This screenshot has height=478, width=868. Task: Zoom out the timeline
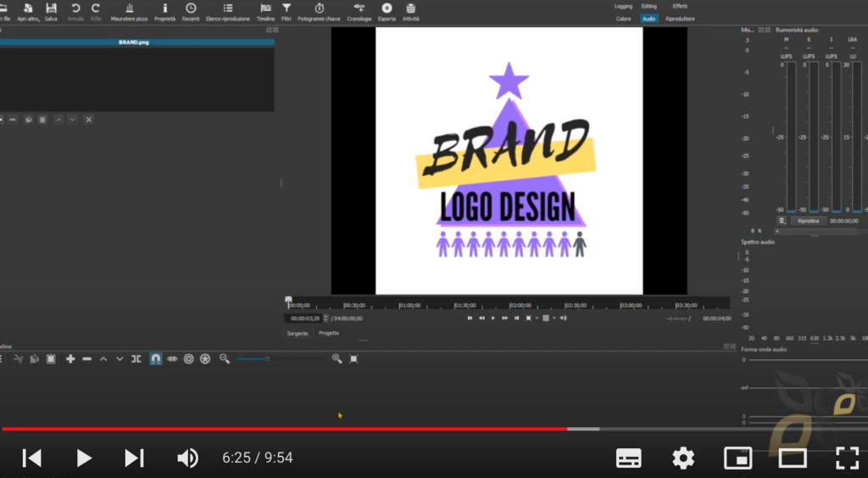pos(224,359)
